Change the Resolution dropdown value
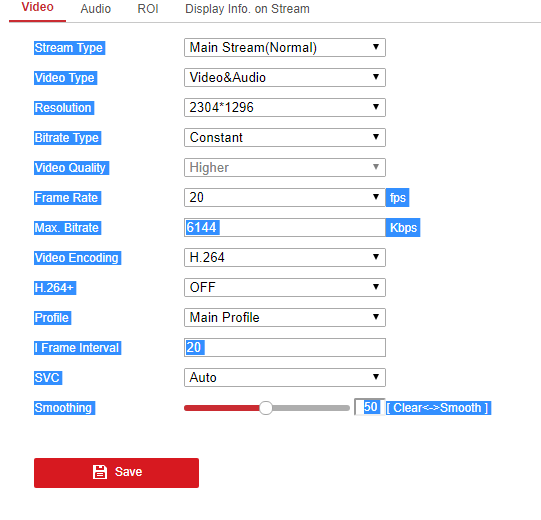This screenshot has width=541, height=520. point(285,108)
